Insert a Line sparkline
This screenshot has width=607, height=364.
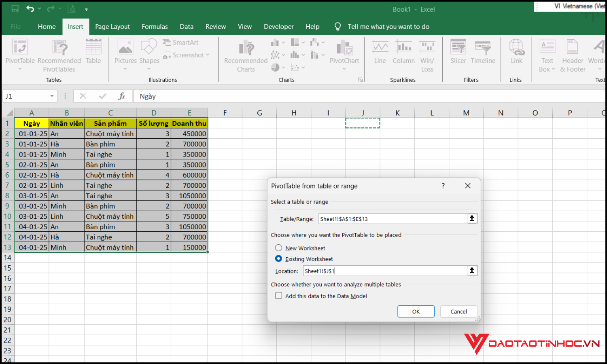tap(380, 55)
